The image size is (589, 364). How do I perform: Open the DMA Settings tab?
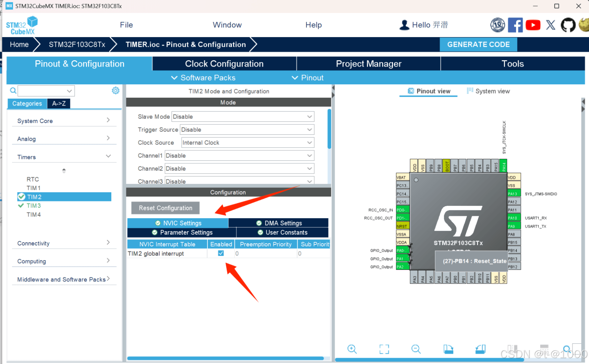(279, 223)
